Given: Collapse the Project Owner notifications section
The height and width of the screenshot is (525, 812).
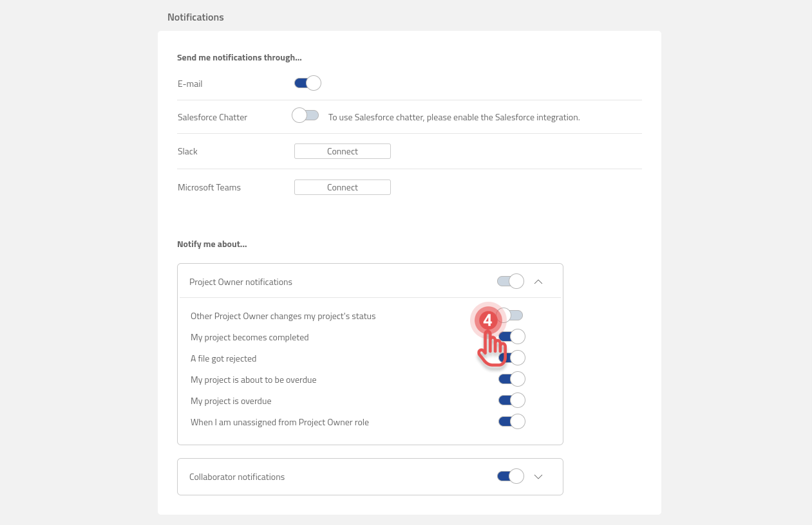Looking at the screenshot, I should [538, 281].
